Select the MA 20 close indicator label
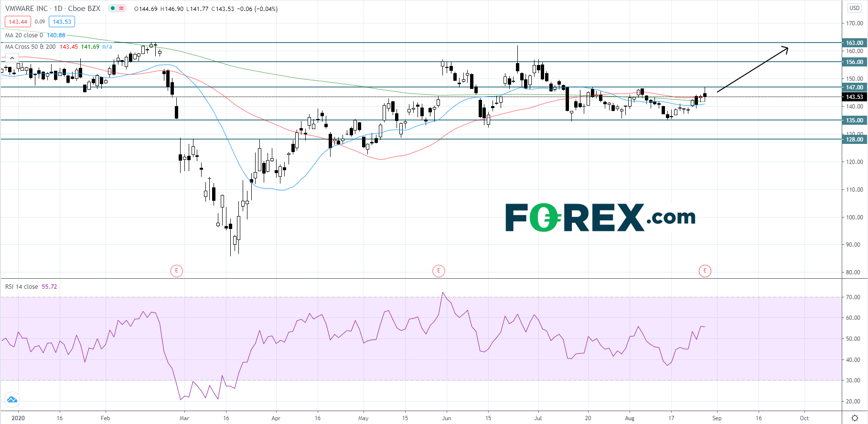This screenshot has width=868, height=424. coord(24,35)
